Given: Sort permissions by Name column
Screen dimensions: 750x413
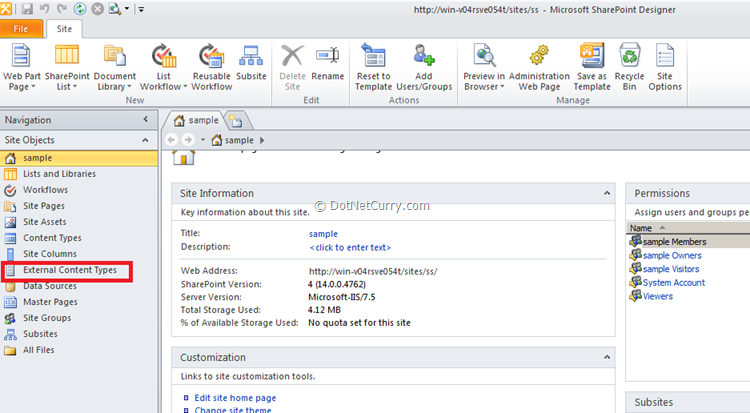Looking at the screenshot, I should [641, 228].
